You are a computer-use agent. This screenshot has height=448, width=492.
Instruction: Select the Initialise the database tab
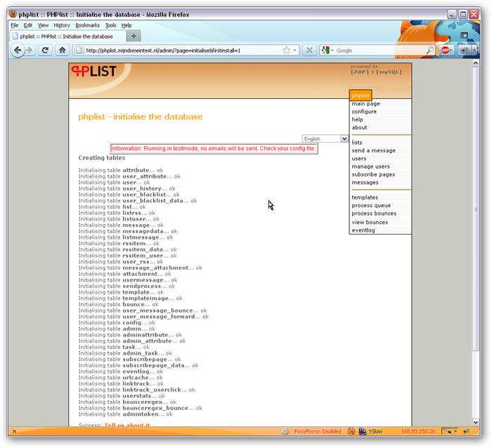[x=67, y=37]
